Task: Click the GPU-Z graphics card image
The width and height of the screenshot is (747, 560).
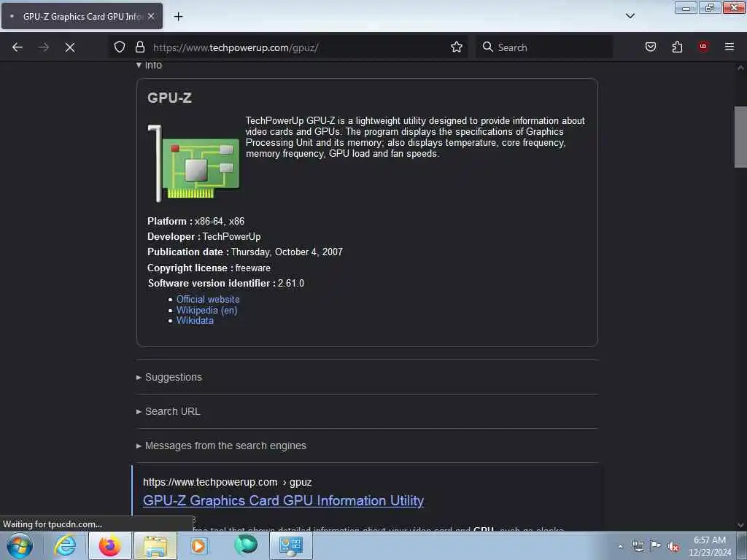Action: click(193, 163)
